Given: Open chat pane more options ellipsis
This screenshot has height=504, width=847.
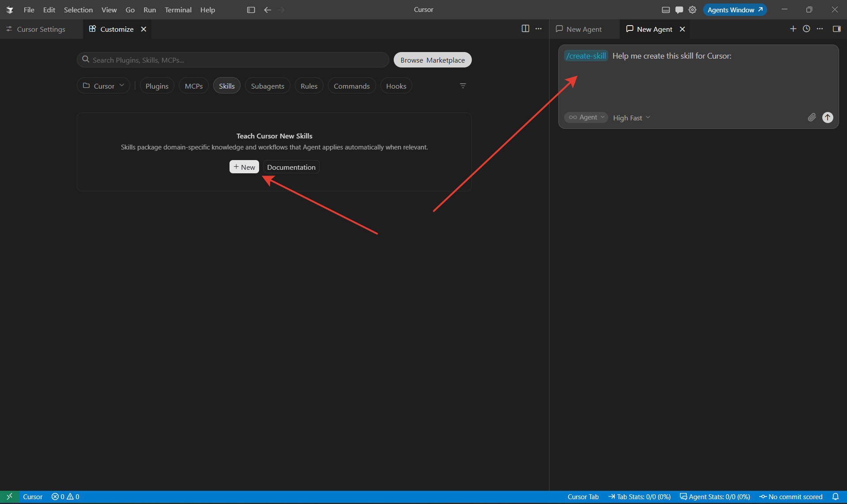Looking at the screenshot, I should click(x=820, y=29).
